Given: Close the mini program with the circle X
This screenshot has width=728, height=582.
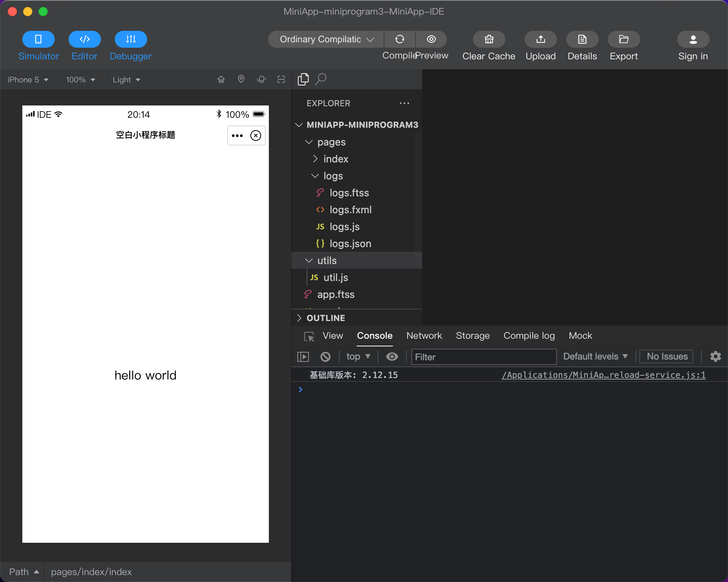Looking at the screenshot, I should click(x=256, y=135).
